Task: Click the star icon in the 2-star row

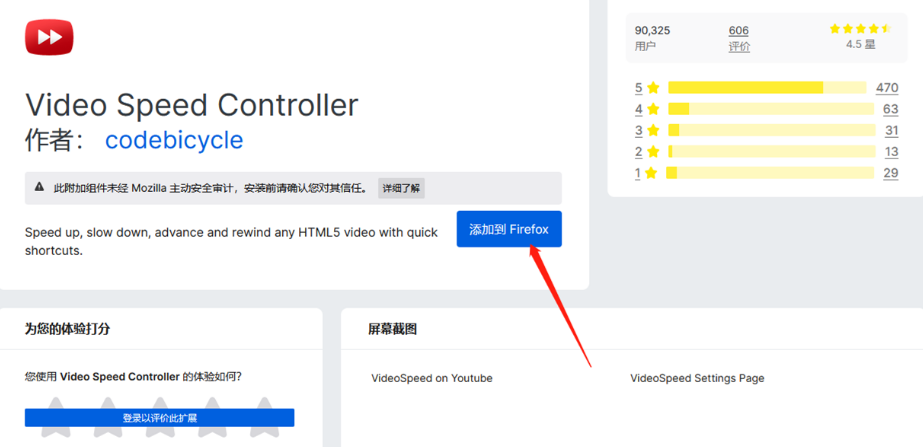Action: coord(653,152)
